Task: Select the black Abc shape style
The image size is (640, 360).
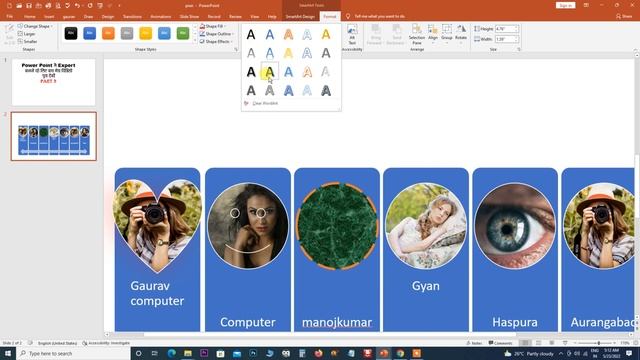Action: (71, 33)
